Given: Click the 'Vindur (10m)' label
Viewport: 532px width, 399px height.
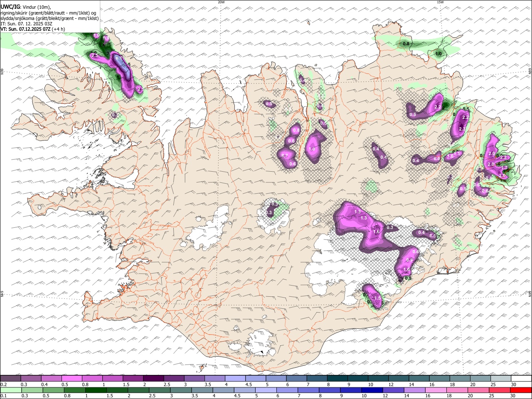Looking at the screenshot, I should coord(37,7).
